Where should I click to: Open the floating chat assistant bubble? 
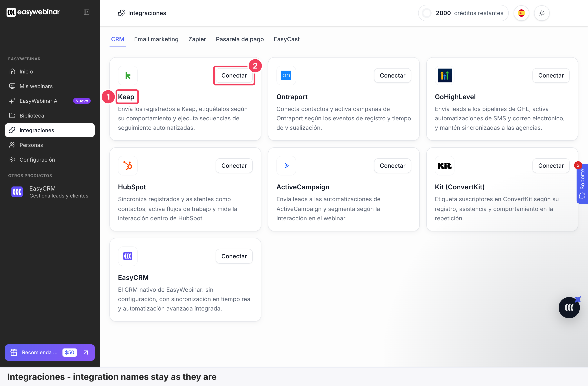(x=569, y=307)
